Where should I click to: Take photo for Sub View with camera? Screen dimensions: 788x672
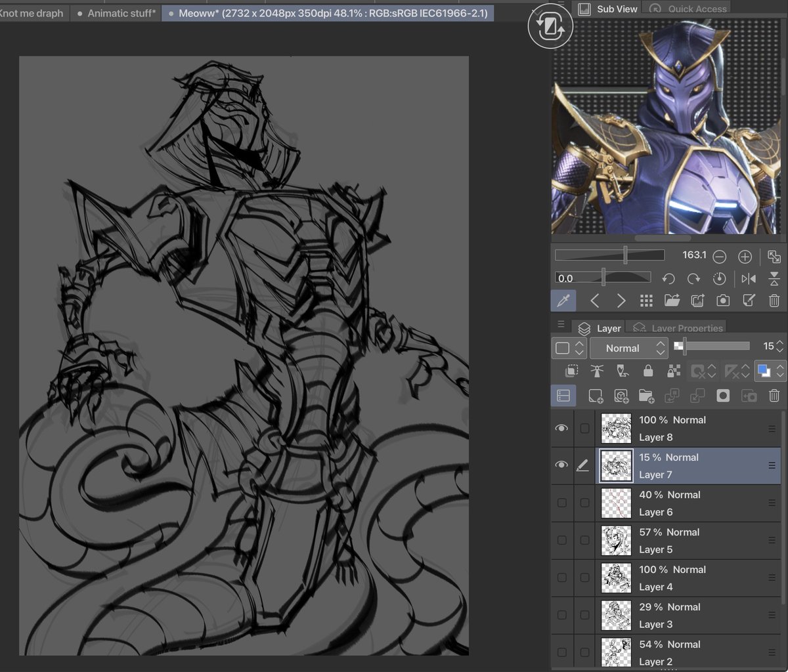click(x=723, y=301)
